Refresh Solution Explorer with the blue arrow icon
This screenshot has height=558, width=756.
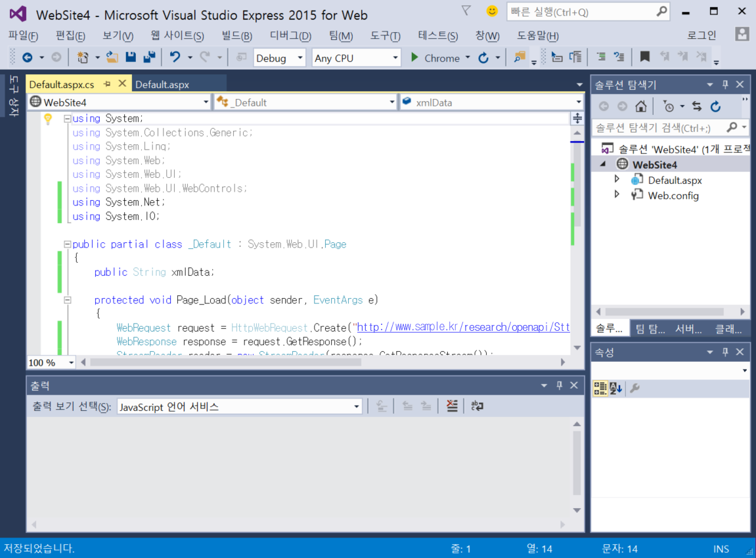pos(716,106)
